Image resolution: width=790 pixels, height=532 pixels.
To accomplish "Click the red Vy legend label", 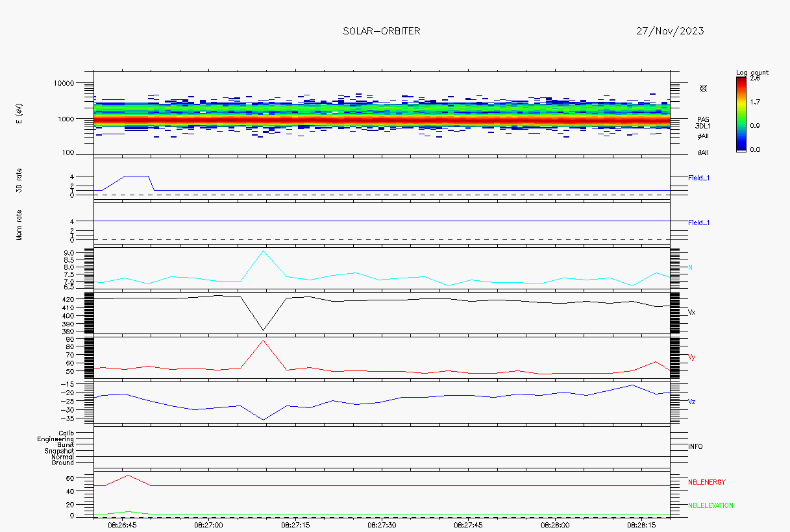I will click(692, 357).
